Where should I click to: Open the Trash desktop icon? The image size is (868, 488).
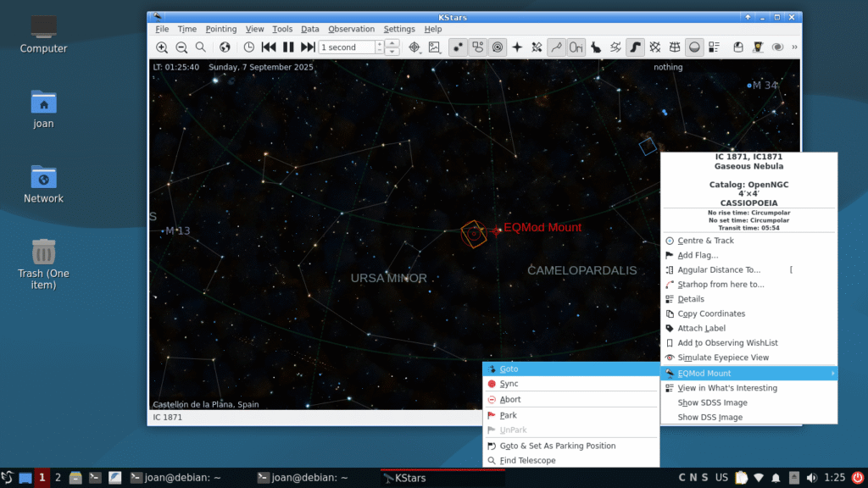[43, 253]
